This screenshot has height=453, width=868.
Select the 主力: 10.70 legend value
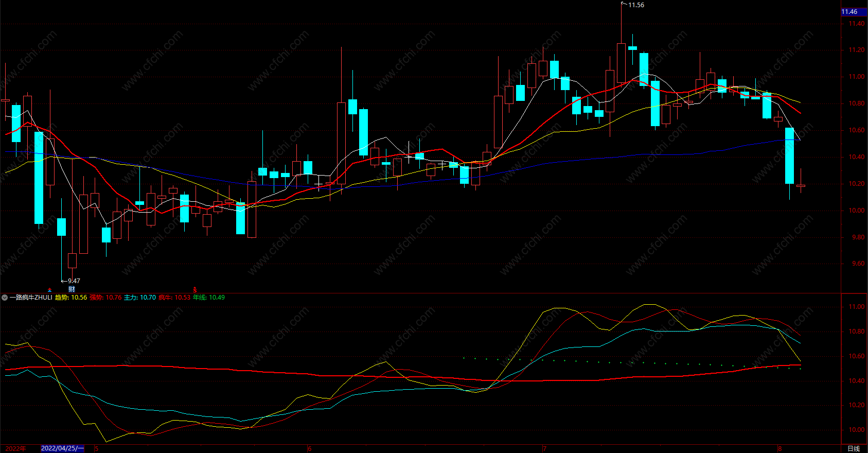pyautogui.click(x=140, y=298)
